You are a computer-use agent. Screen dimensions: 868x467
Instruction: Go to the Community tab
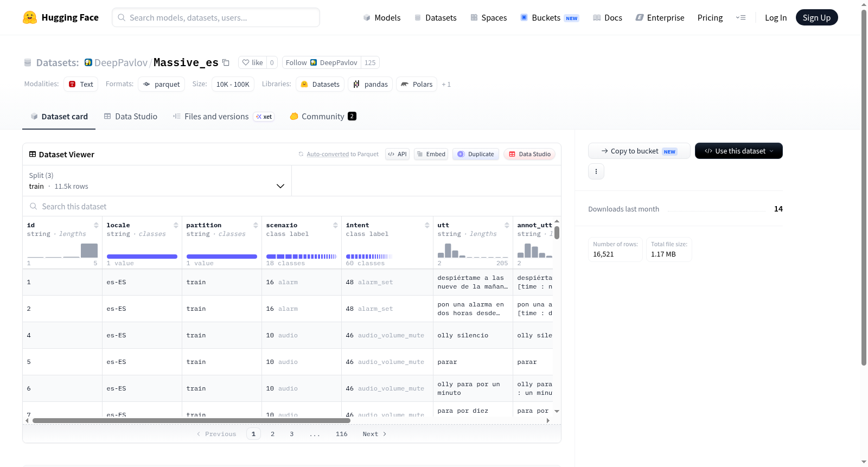323,117
